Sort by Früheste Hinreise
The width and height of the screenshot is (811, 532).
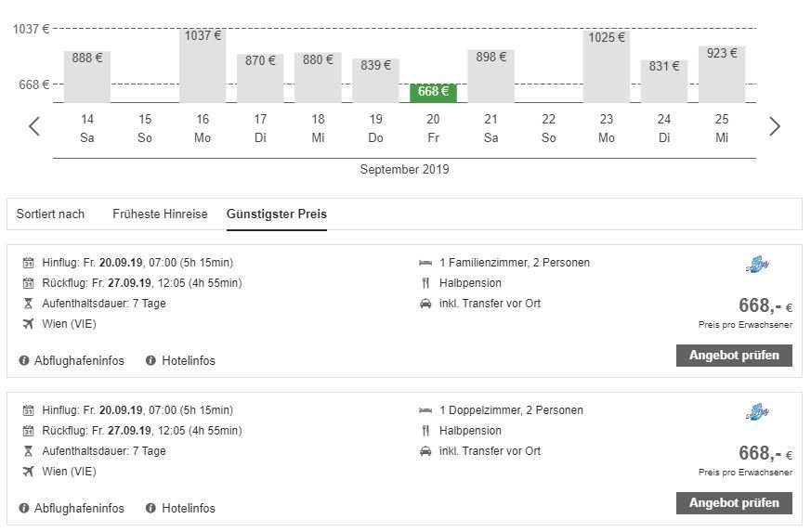(160, 214)
